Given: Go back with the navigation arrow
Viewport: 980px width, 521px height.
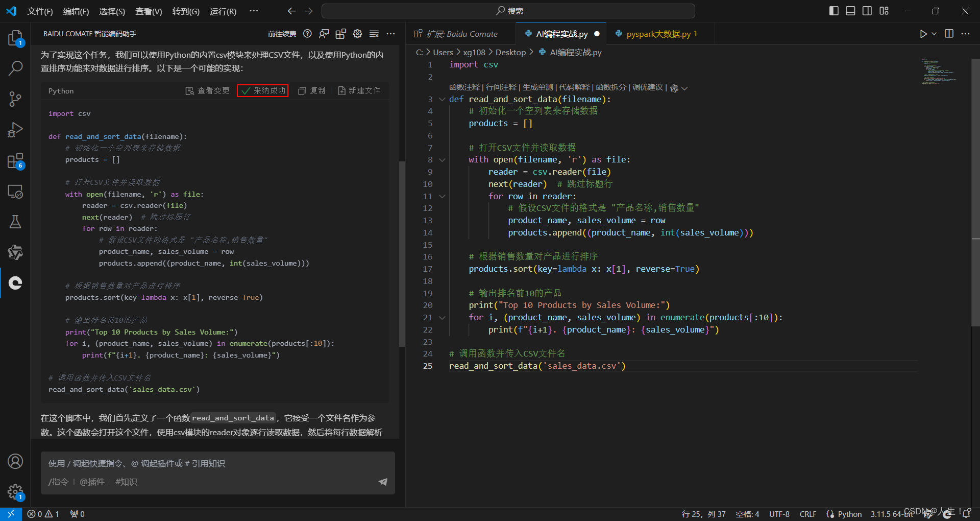Looking at the screenshot, I should click(291, 11).
